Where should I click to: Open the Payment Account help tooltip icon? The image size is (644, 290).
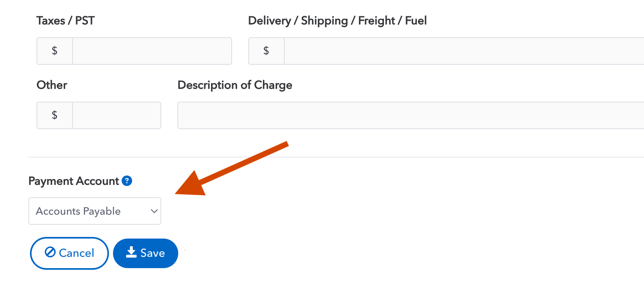pyautogui.click(x=127, y=181)
